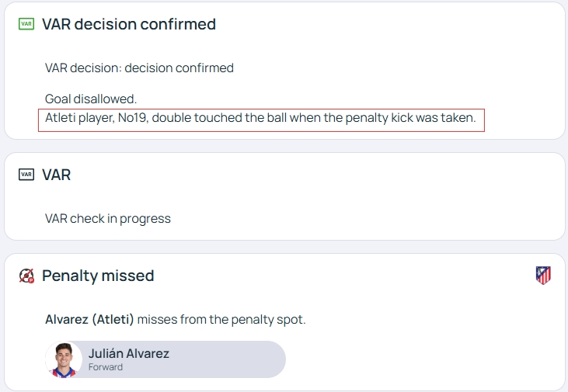Open the Atlético Madrid club crest
The image size is (568, 392).
[x=543, y=276]
